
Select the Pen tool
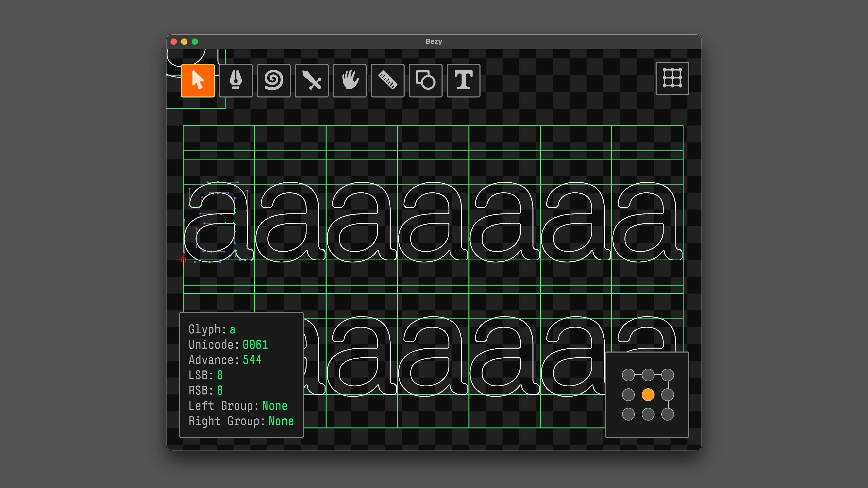click(236, 80)
